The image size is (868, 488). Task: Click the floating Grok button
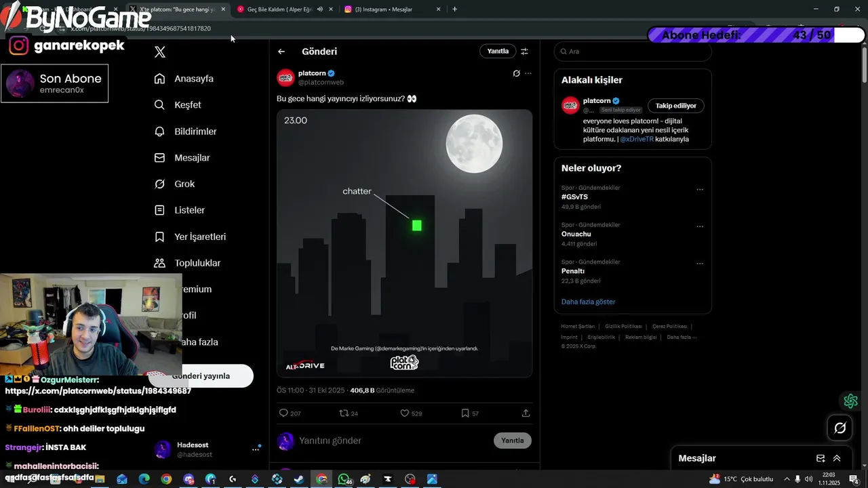(840, 428)
